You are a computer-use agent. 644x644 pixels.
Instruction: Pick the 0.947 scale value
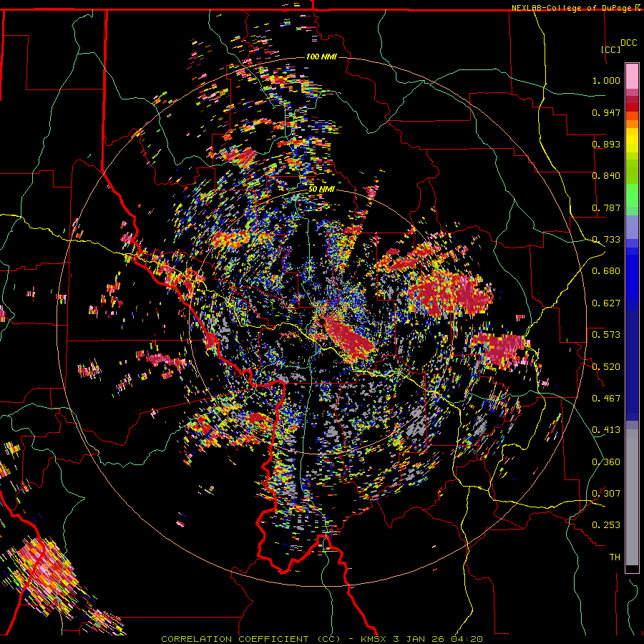point(606,112)
